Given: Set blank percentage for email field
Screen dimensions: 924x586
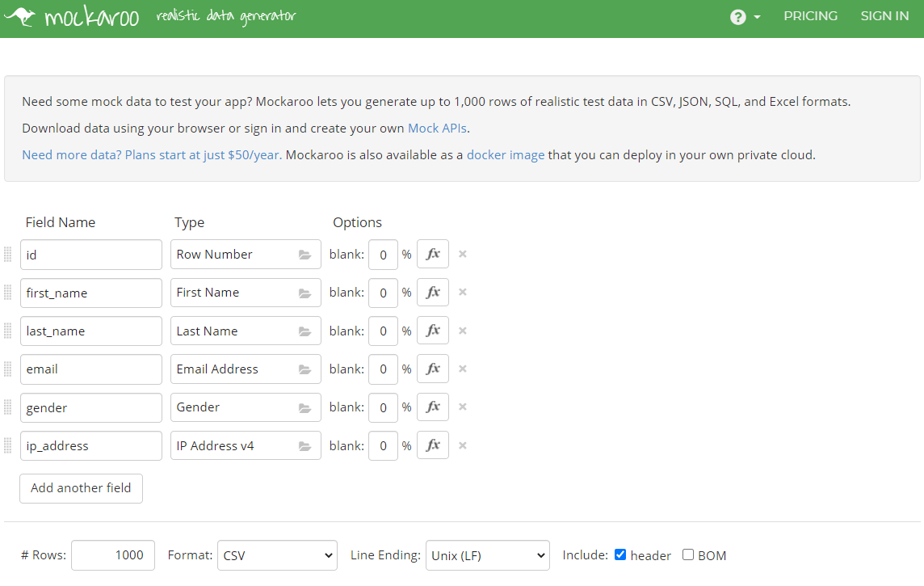Looking at the screenshot, I should [x=383, y=369].
